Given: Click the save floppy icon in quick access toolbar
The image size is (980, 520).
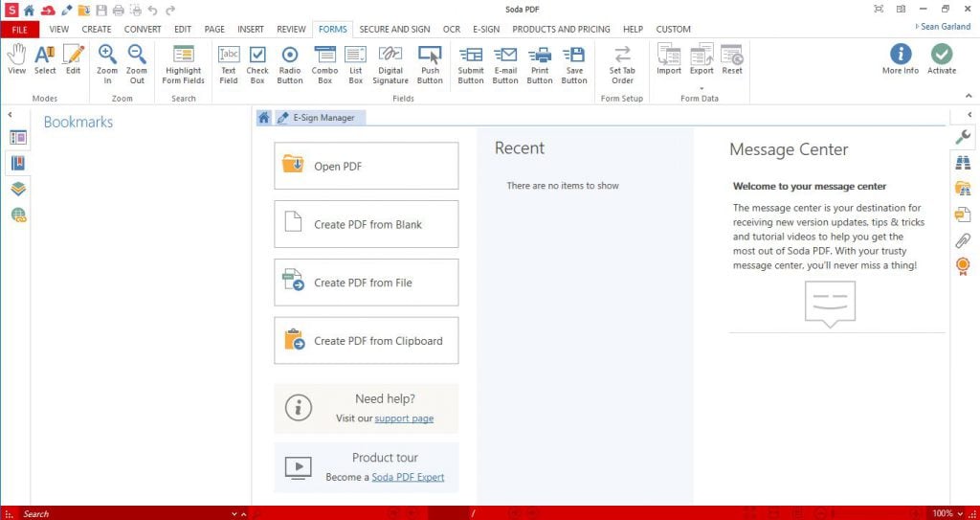Looking at the screenshot, I should (x=101, y=10).
